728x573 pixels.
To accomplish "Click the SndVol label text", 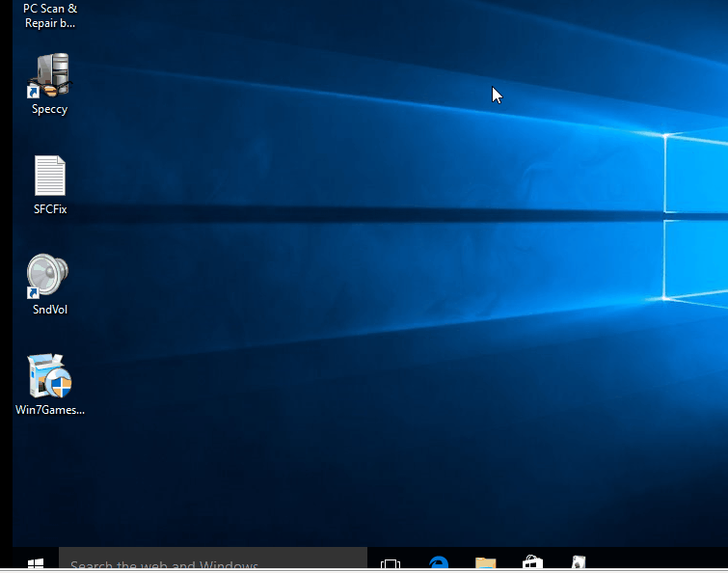I will [x=50, y=310].
